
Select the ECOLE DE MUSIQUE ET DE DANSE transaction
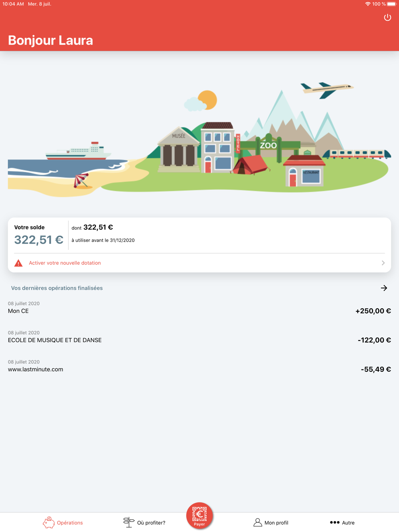[55, 340]
